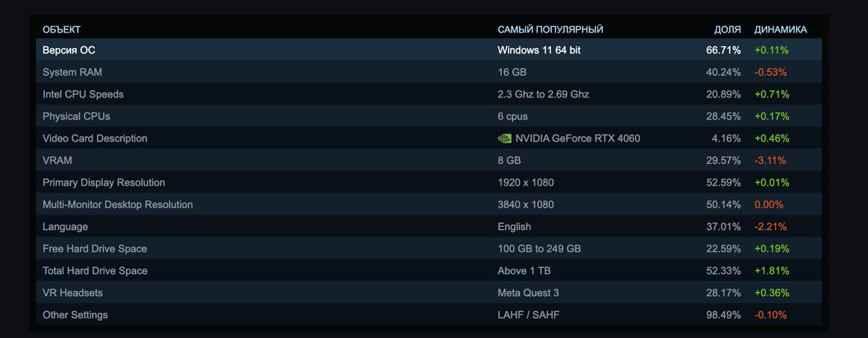Screen dimensions: 868x338
Task: Select the Language category label
Action: coord(65,227)
